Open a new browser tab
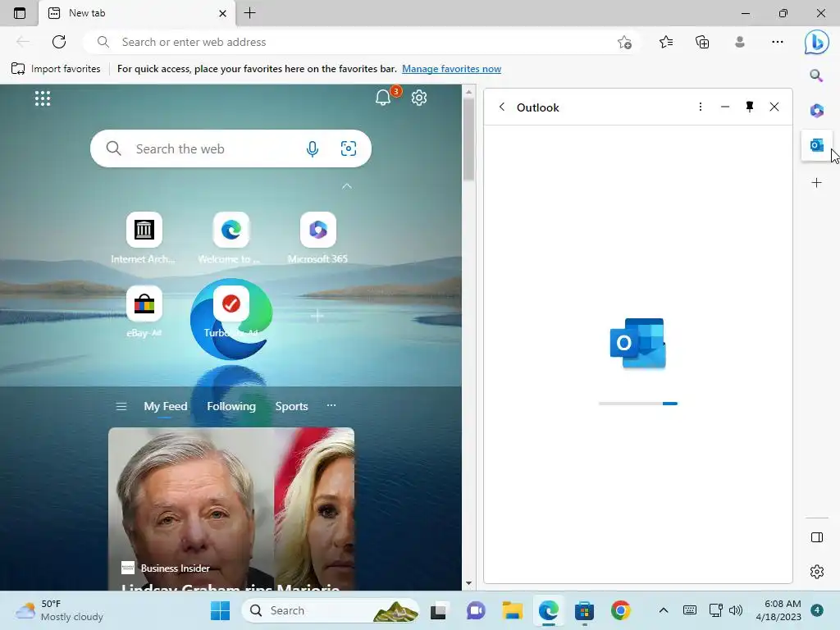Viewport: 840px width, 630px height. click(x=249, y=13)
